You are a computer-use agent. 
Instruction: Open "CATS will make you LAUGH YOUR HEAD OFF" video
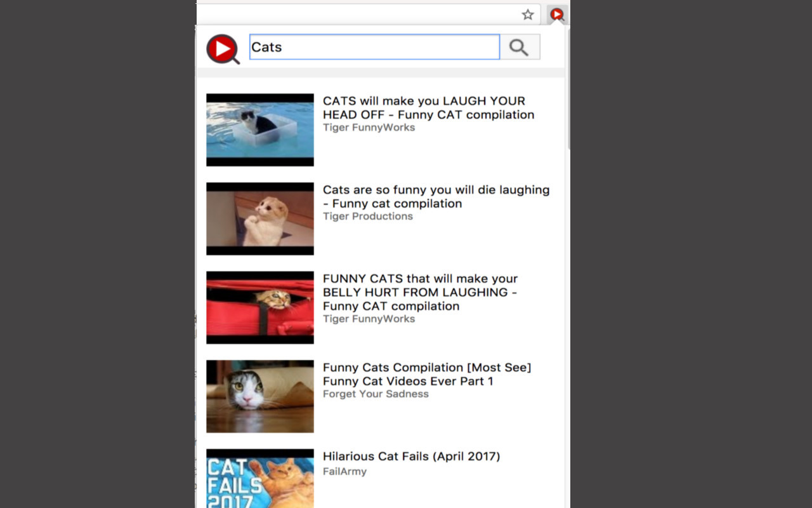point(428,108)
